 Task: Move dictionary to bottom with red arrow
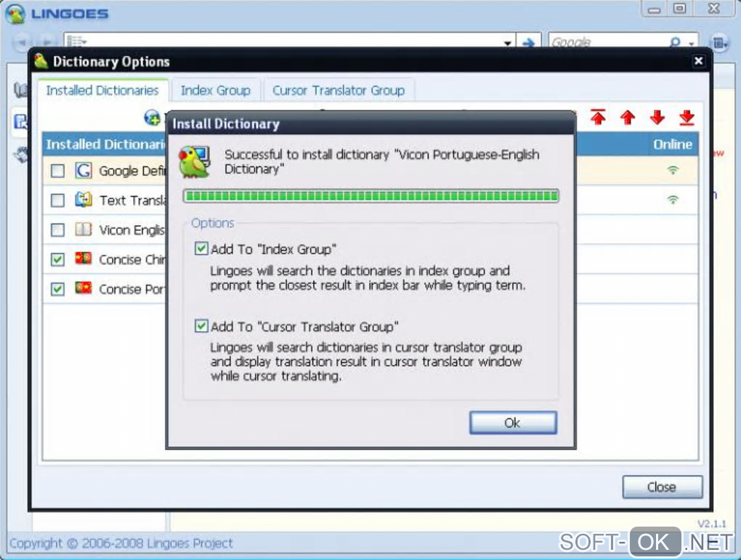tap(687, 117)
